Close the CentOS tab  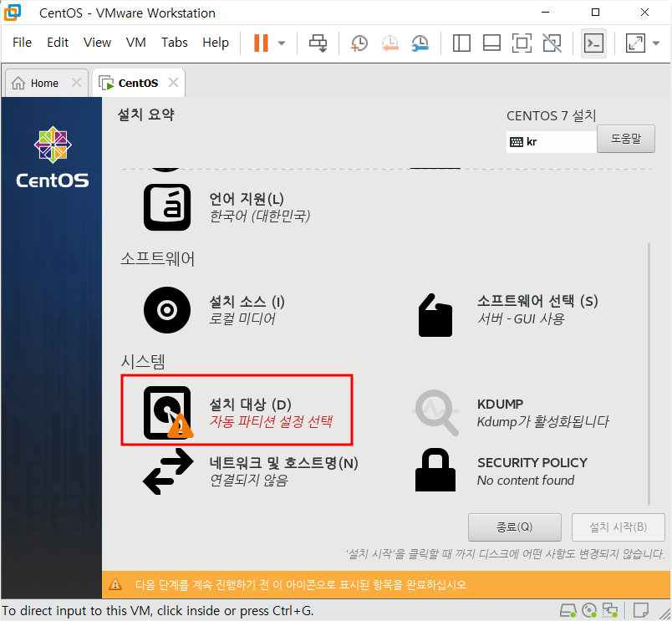pyautogui.click(x=173, y=82)
